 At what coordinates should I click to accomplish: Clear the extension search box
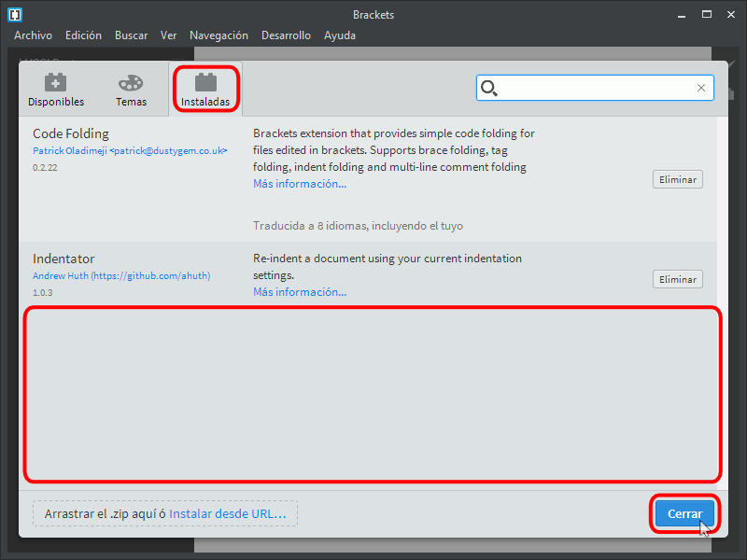701,88
